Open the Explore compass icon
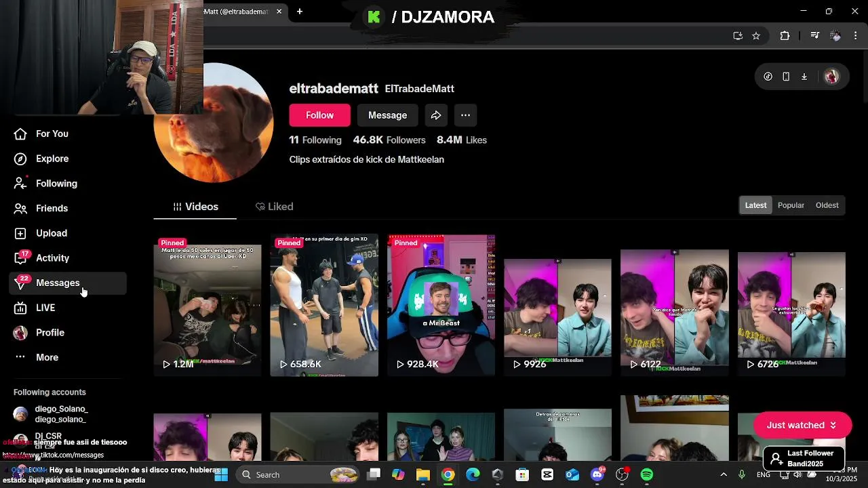 21,159
